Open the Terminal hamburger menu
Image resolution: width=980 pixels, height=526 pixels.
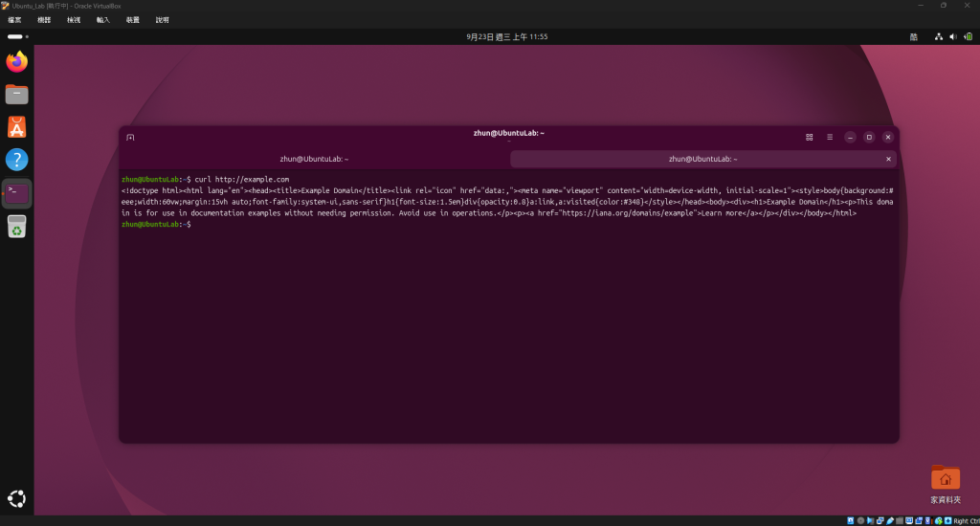tap(830, 138)
